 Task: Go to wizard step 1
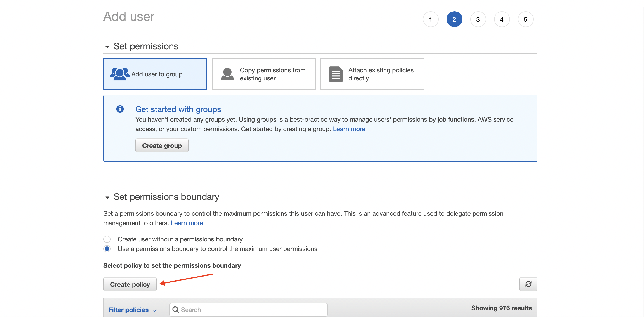click(431, 19)
